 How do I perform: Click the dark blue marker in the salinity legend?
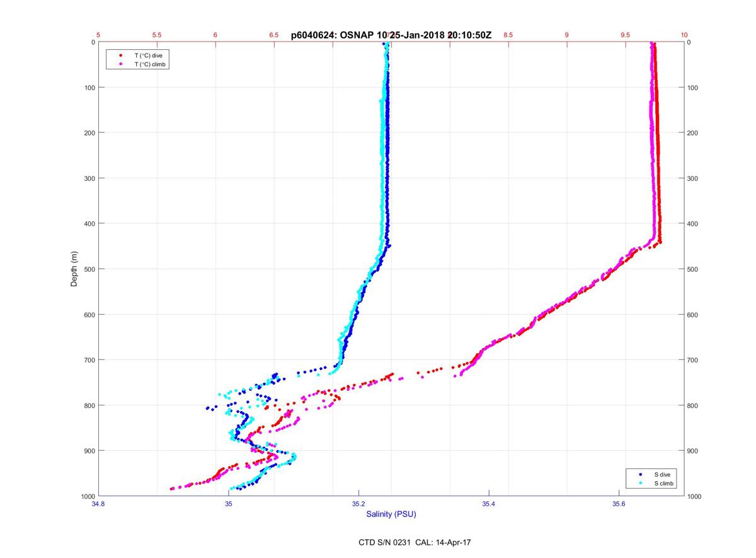click(640, 474)
